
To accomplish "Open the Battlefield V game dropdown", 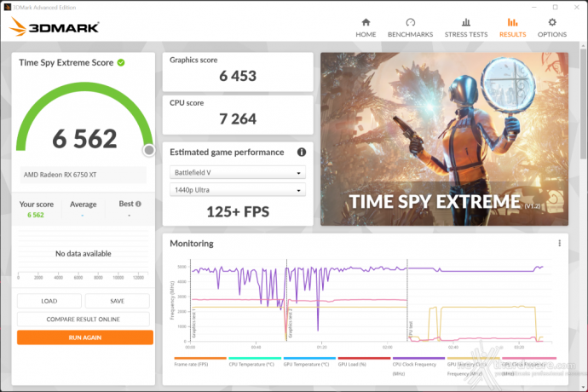I will pos(238,172).
